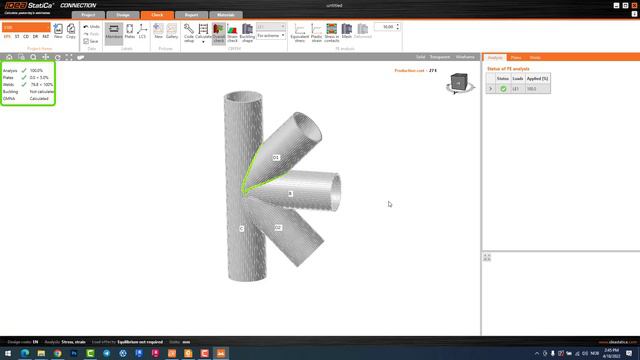Click the Undo arrow
Image resolution: width=640 pixels, height=360 pixels.
pos(86,27)
